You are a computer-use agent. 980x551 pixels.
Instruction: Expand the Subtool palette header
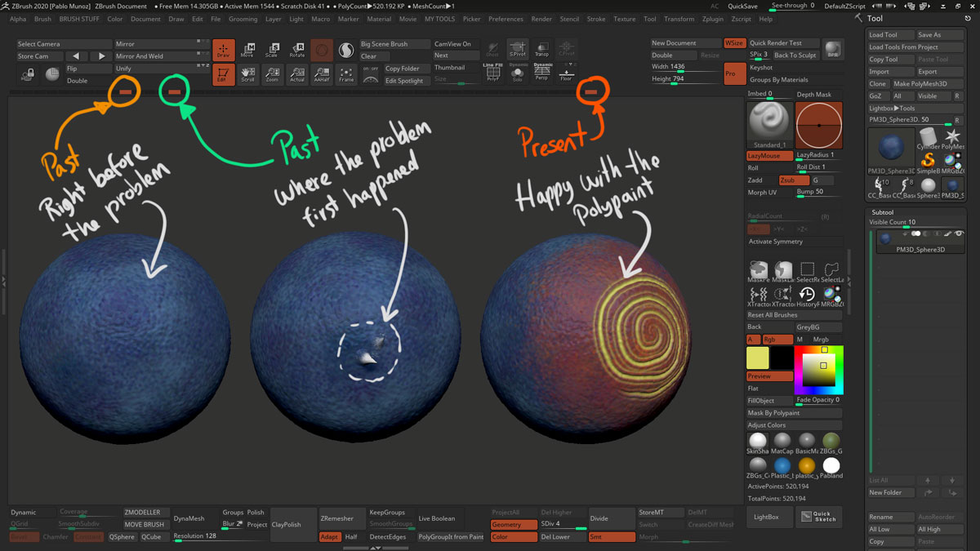point(883,212)
